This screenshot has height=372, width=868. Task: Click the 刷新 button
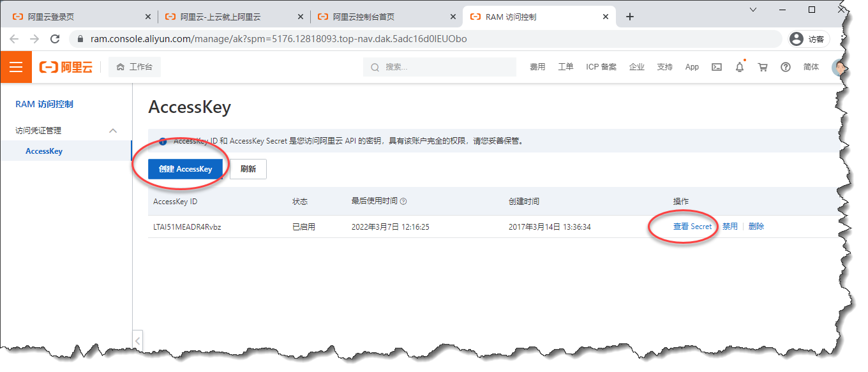[248, 169]
